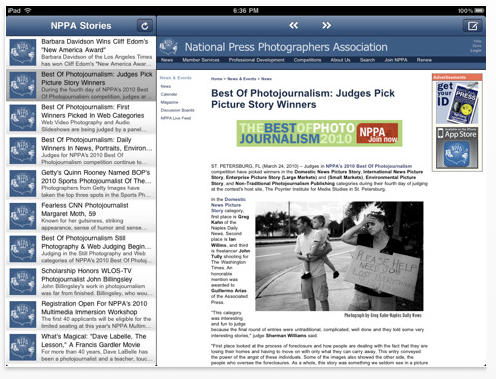This screenshot has width=496, height=379.
Task: Click News link in left sidebar
Action: coord(166,86)
